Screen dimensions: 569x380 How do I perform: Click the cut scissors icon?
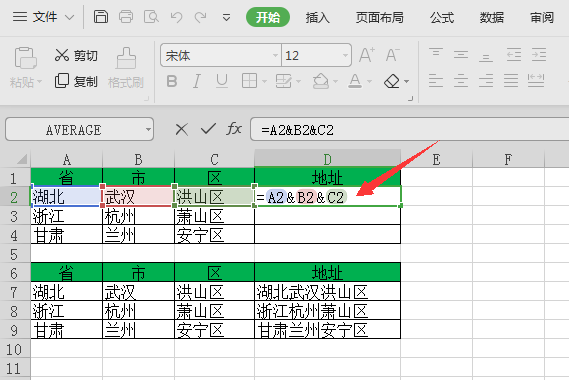click(x=62, y=55)
